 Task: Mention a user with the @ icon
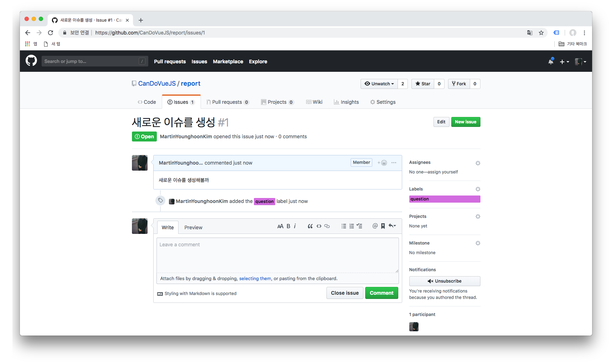pyautogui.click(x=375, y=226)
